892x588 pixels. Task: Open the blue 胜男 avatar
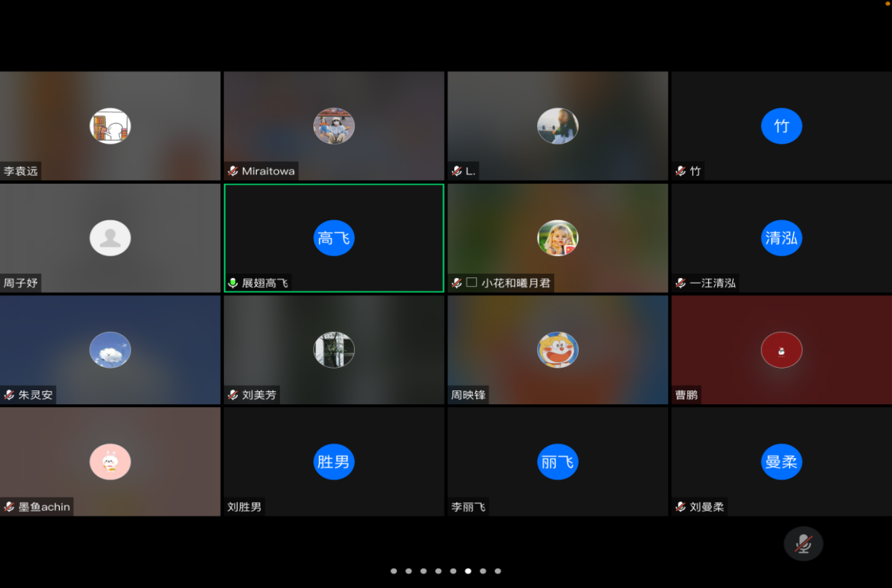pyautogui.click(x=334, y=462)
